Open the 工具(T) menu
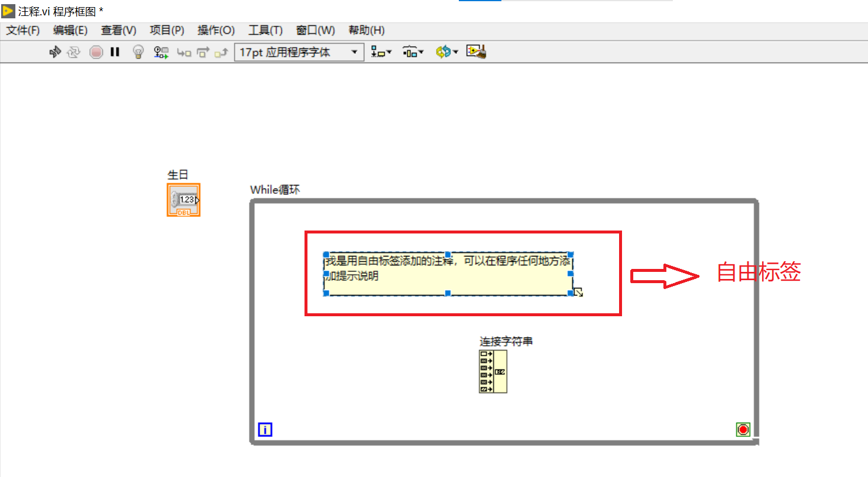This screenshot has height=477, width=868. tap(265, 30)
